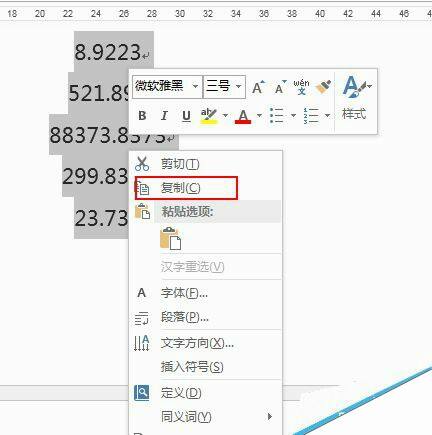Expand bullet list style dropdown
Viewport: 432px width, 435px height.
(x=294, y=116)
